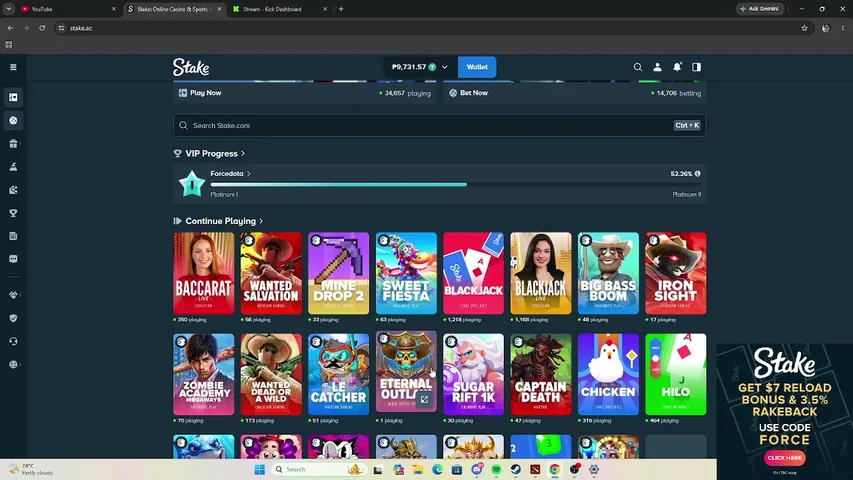The width and height of the screenshot is (853, 480).
Task: Open the Captain Death game
Action: pos(541,374)
